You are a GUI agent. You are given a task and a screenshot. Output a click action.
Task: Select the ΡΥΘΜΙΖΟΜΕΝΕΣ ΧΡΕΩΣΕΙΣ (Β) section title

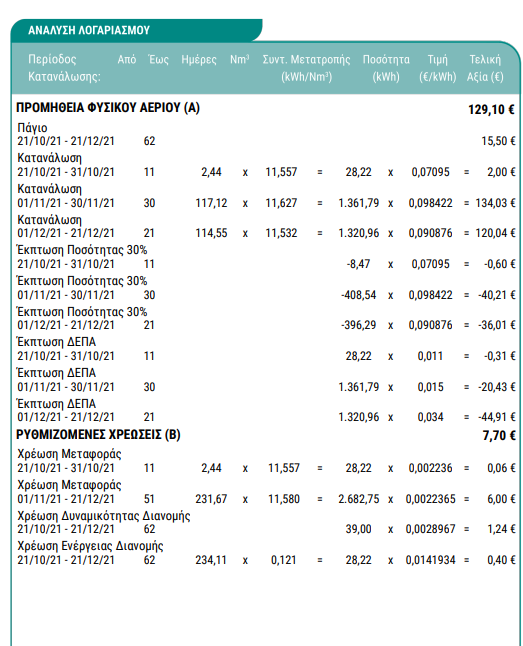(x=98, y=435)
